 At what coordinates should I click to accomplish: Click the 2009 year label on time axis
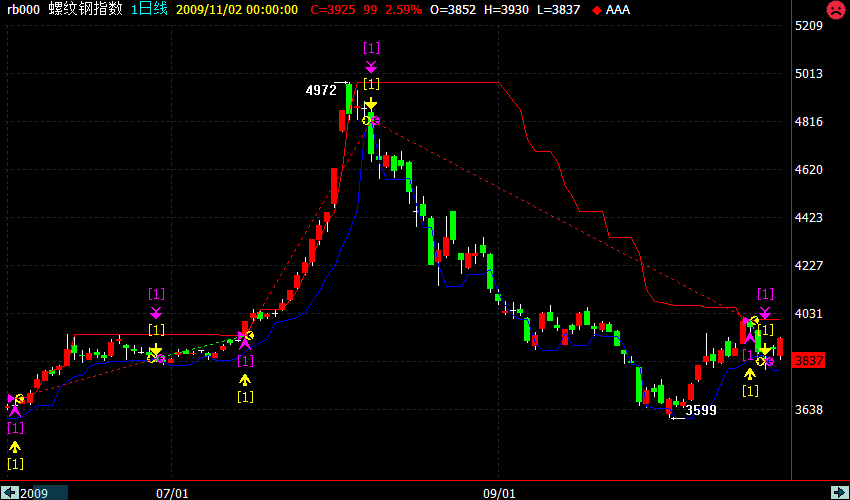(34, 493)
